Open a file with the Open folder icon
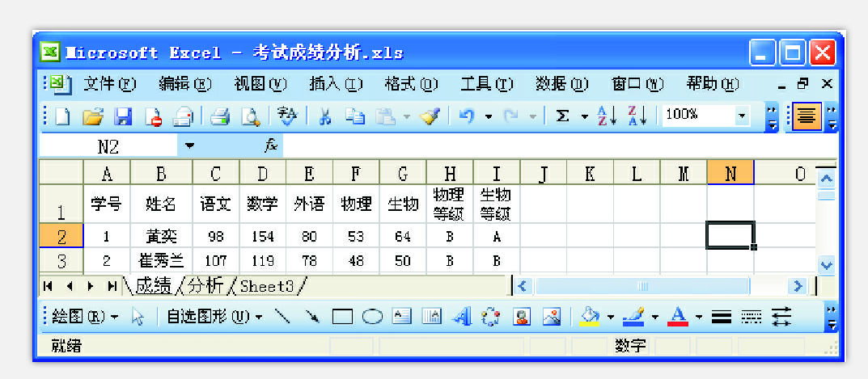The height and width of the screenshot is (379, 868). click(x=94, y=116)
